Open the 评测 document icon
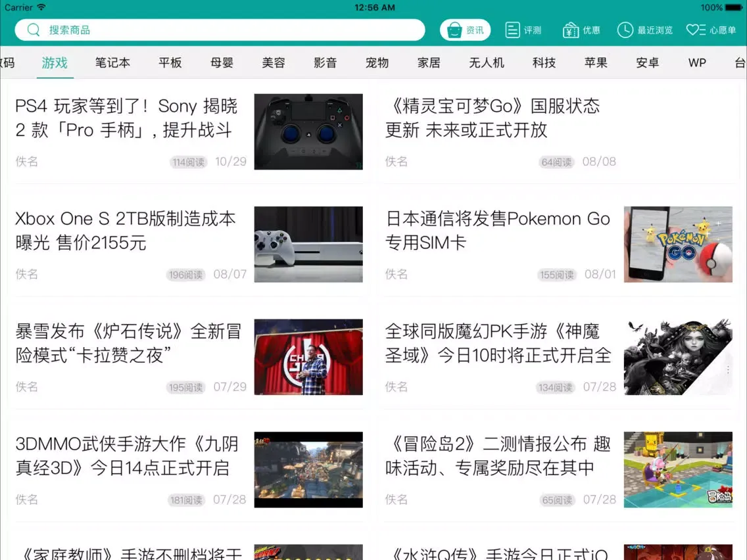This screenshot has width=747, height=560. coord(512,30)
